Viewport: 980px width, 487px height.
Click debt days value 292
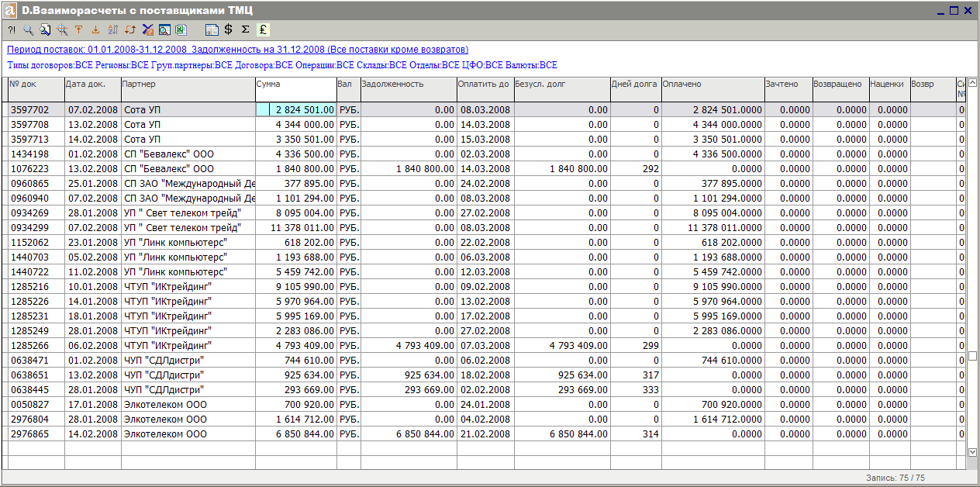pyautogui.click(x=636, y=169)
